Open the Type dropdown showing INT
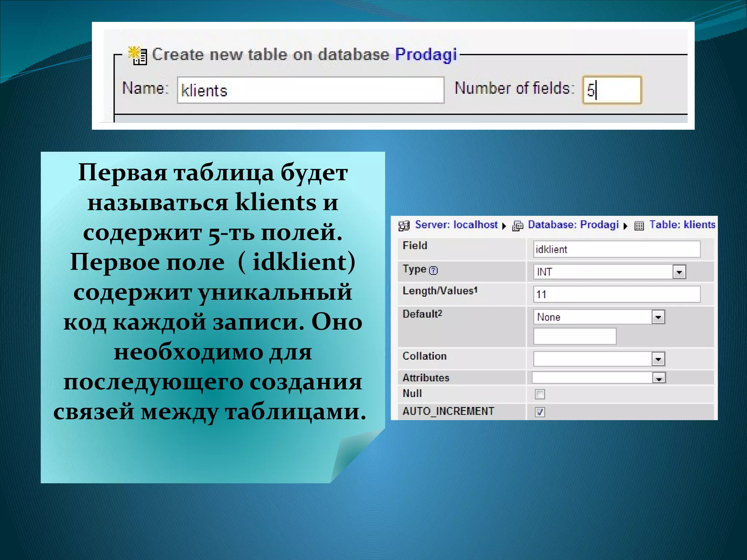 609,272
